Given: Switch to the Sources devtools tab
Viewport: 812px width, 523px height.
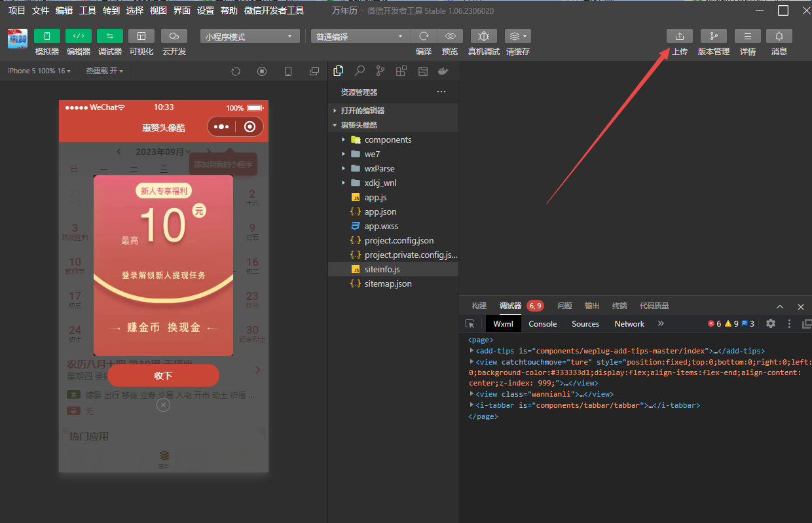Looking at the screenshot, I should click(x=585, y=324).
